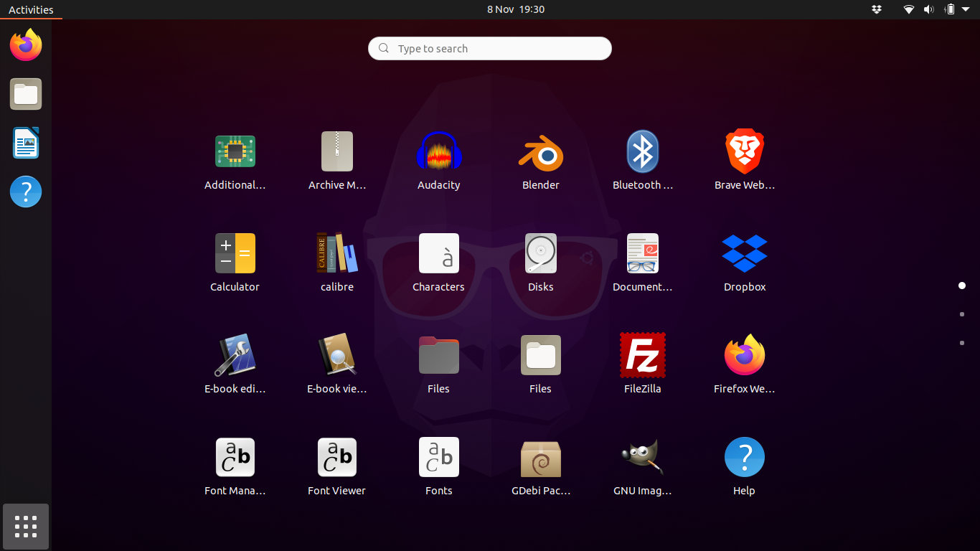Click the battery status icon
The height and width of the screenshot is (551, 980).
click(x=950, y=9)
